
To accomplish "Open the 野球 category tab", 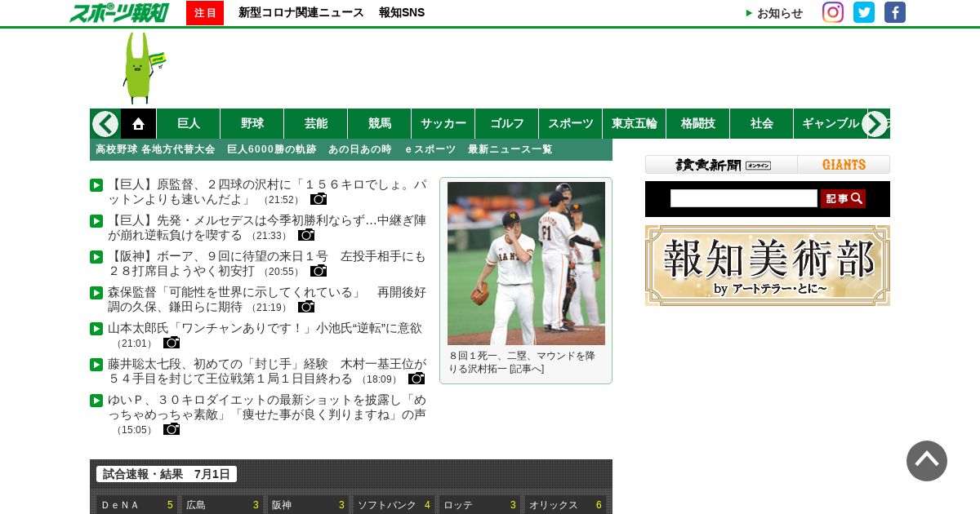I will (252, 123).
